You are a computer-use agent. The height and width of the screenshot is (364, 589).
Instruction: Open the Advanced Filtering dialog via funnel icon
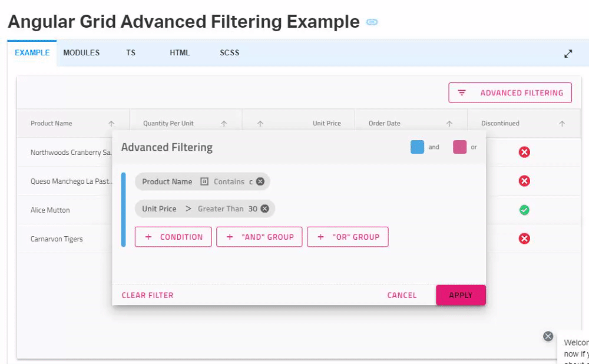tap(462, 92)
